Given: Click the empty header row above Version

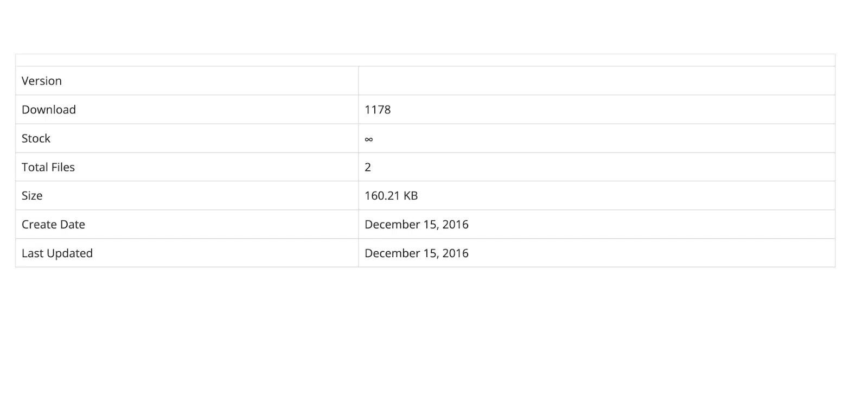Looking at the screenshot, I should [x=425, y=60].
